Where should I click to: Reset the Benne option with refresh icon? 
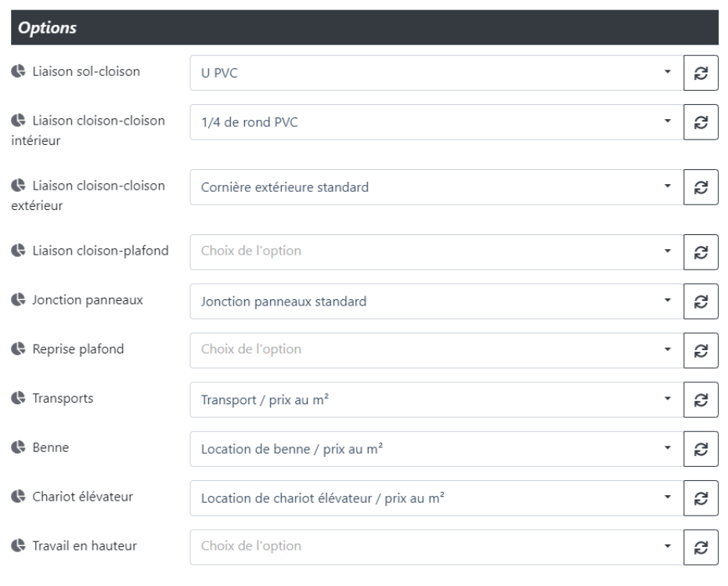click(x=701, y=449)
